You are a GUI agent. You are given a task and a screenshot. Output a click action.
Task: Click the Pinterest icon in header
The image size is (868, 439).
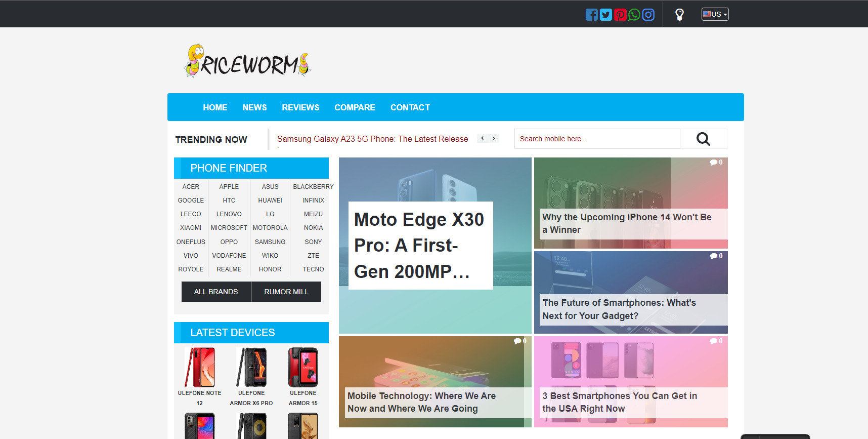[620, 15]
